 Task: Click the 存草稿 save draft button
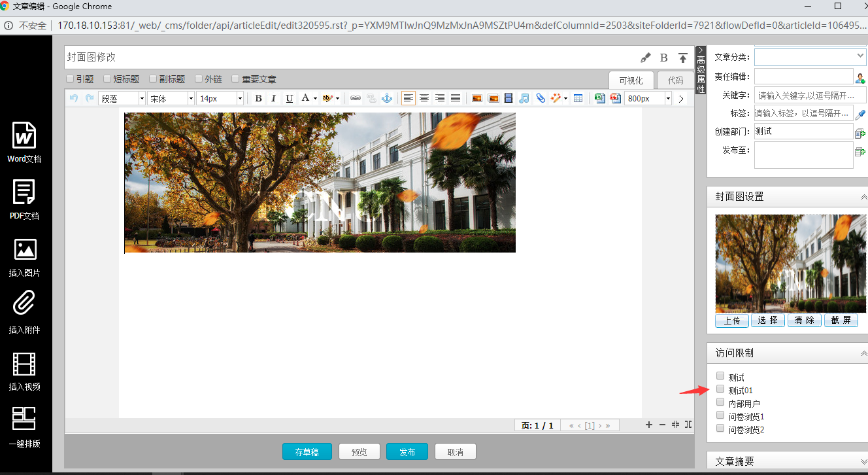(x=307, y=451)
